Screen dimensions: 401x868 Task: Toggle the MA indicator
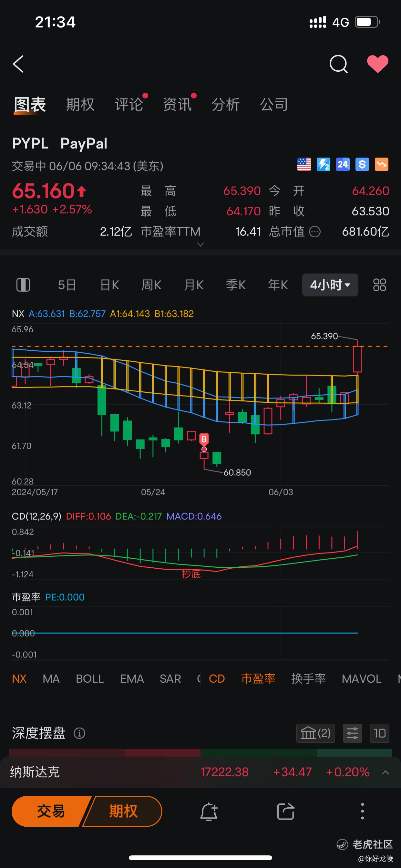coord(51,679)
